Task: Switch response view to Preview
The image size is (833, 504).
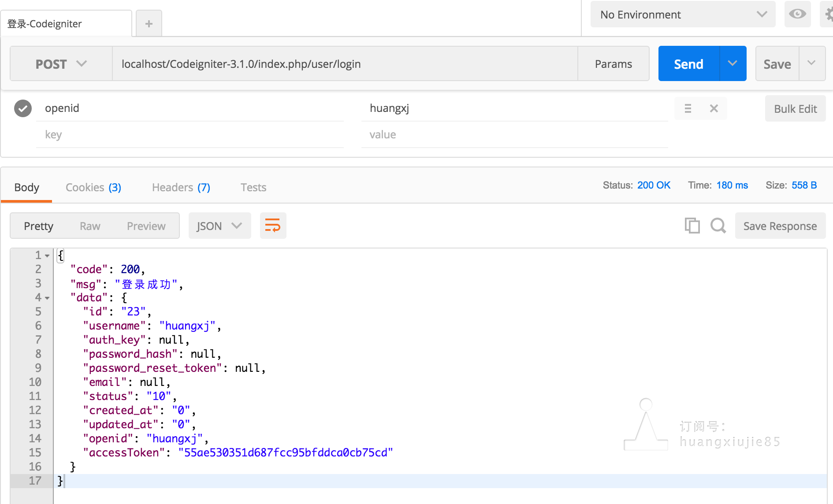Action: click(x=146, y=226)
